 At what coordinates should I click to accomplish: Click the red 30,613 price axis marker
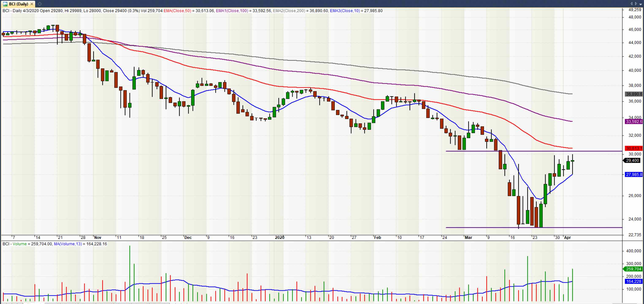[633, 148]
